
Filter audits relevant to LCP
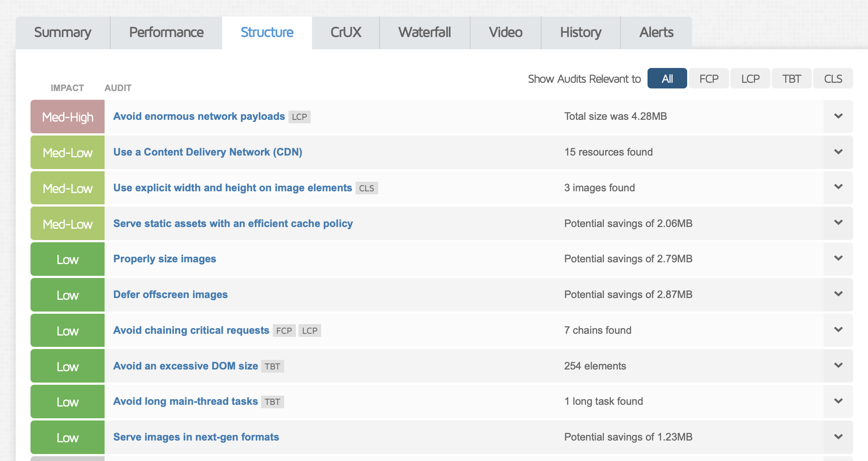(x=750, y=78)
